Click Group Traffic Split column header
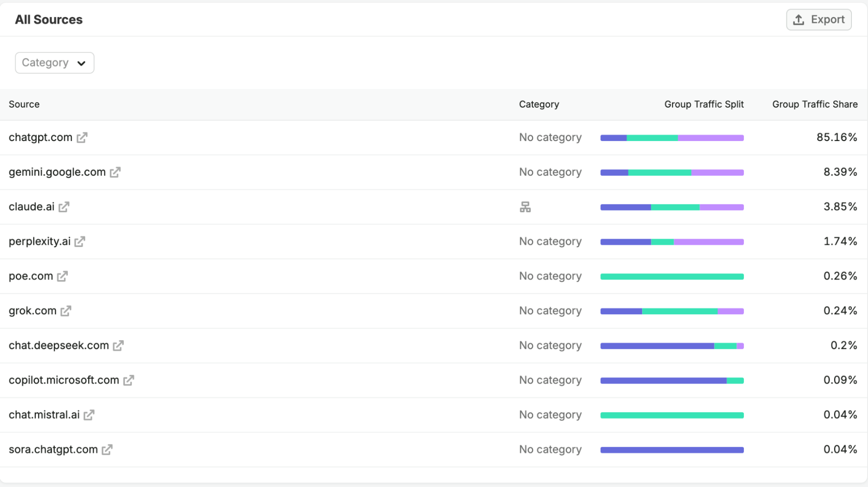 (704, 104)
